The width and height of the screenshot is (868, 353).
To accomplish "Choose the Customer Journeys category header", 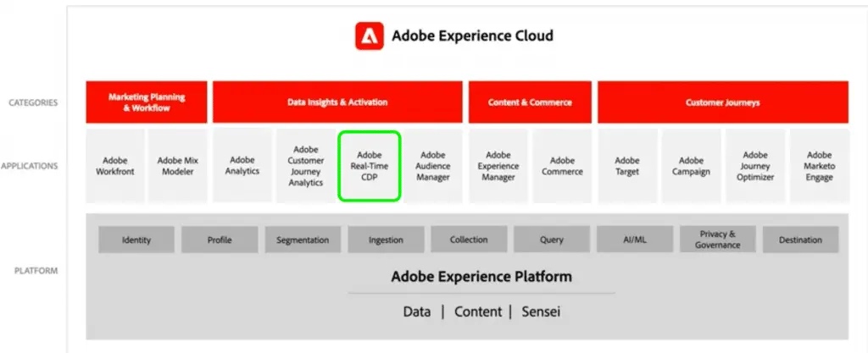I will (x=723, y=102).
